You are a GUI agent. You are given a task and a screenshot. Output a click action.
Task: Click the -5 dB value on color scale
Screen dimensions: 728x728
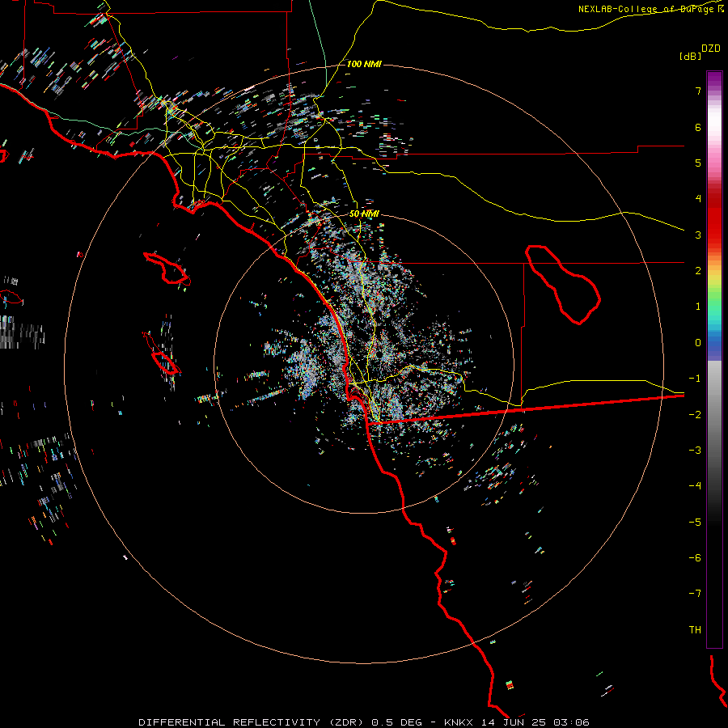695,522
